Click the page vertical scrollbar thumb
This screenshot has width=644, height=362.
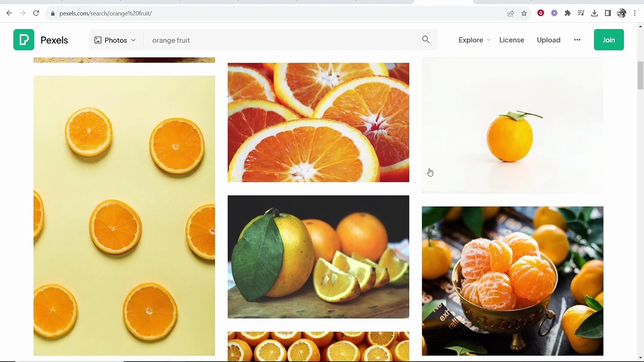640,75
